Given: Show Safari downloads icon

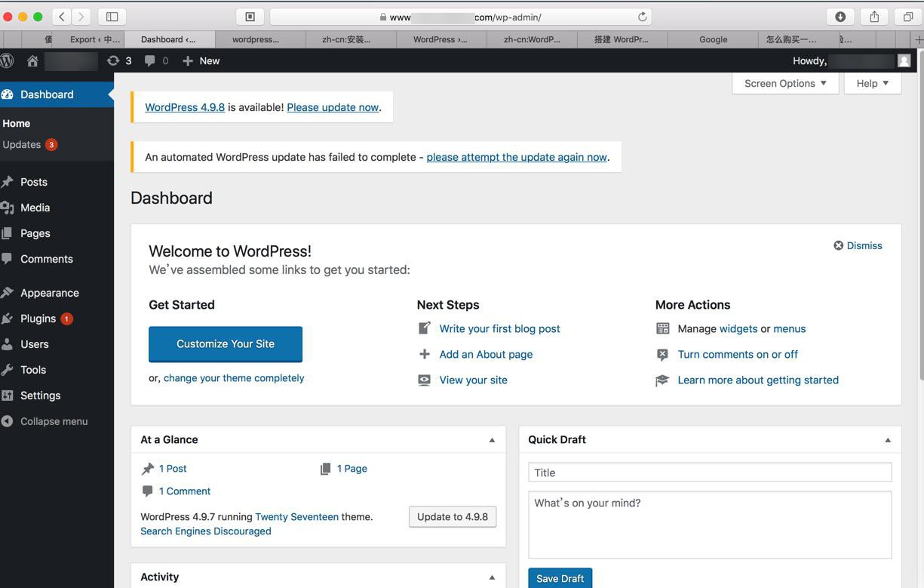Looking at the screenshot, I should (840, 17).
